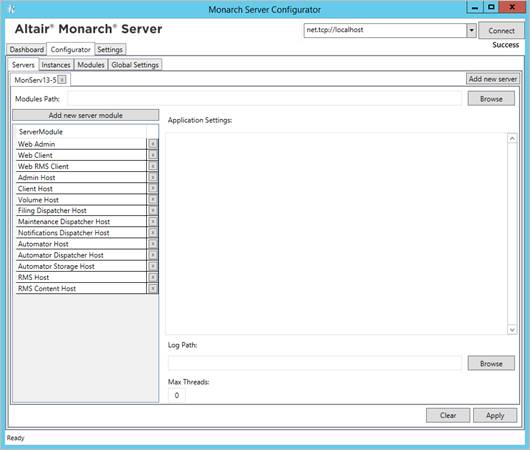Click the application icon in title bar

coord(11,9)
